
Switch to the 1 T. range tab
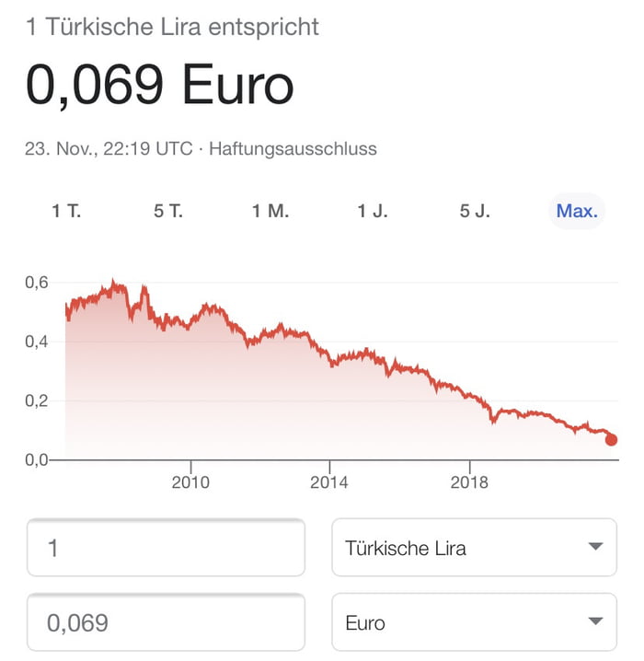66,211
